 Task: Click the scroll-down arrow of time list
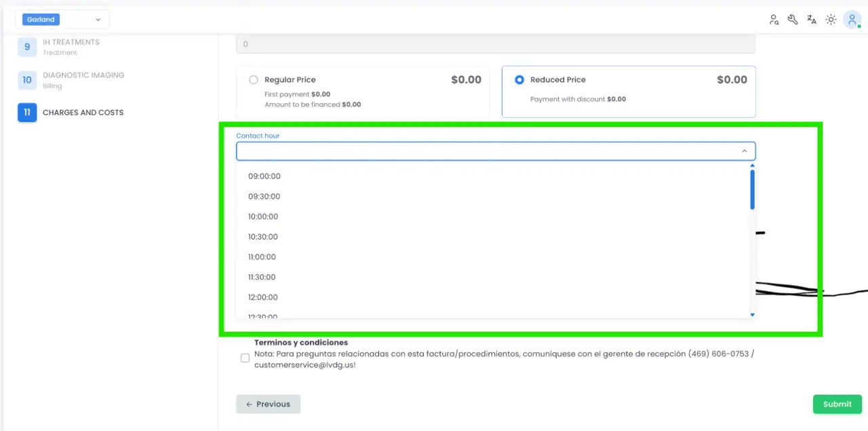[752, 315]
